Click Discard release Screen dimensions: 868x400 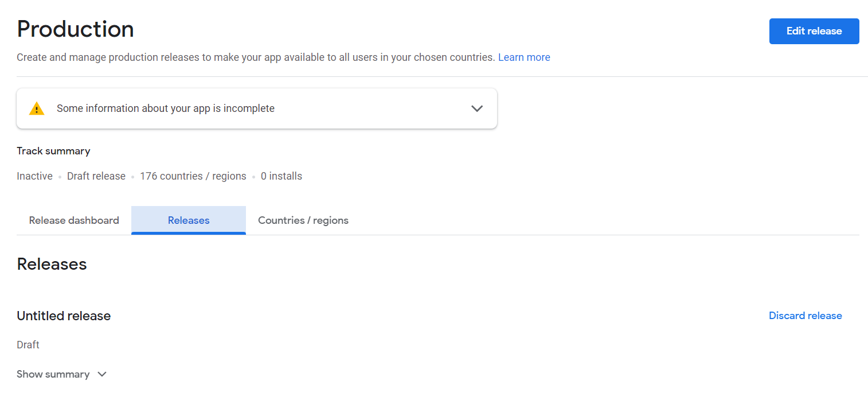pos(805,316)
